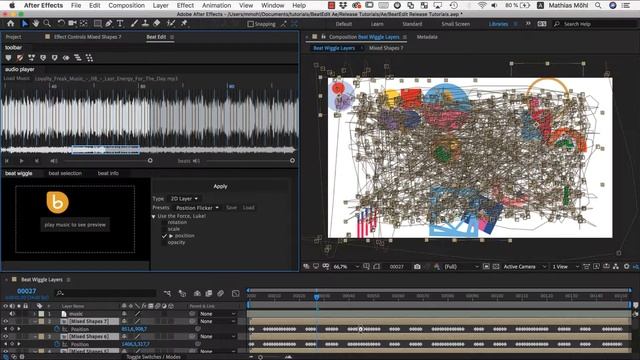Open the Active Camera dropdown
Screen dimensions: 640x360
click(x=524, y=267)
